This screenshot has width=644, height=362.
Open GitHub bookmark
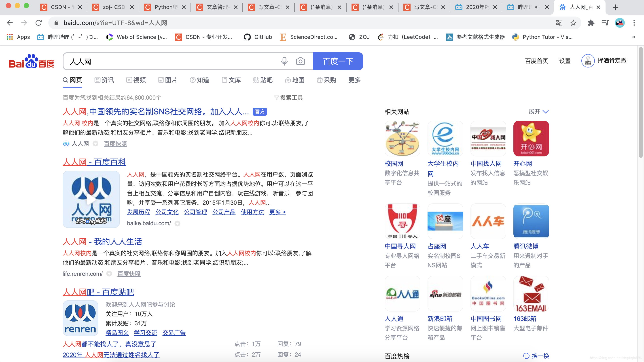pyautogui.click(x=258, y=37)
